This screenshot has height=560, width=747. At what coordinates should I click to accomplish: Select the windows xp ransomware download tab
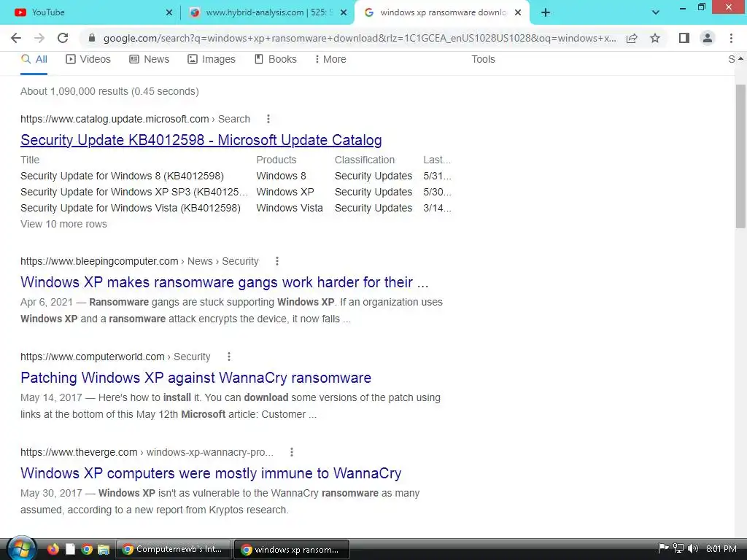(x=442, y=12)
